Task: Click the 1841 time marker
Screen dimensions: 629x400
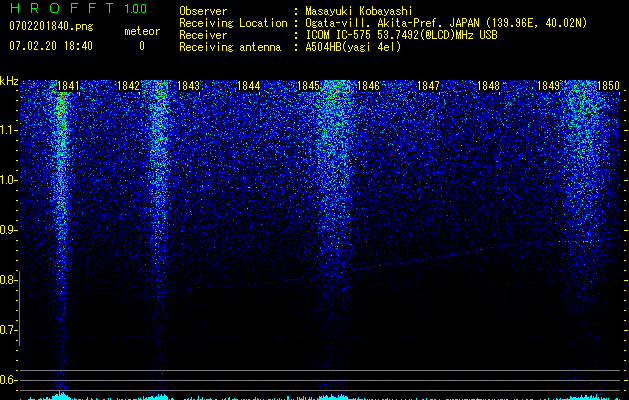Action: (68, 86)
